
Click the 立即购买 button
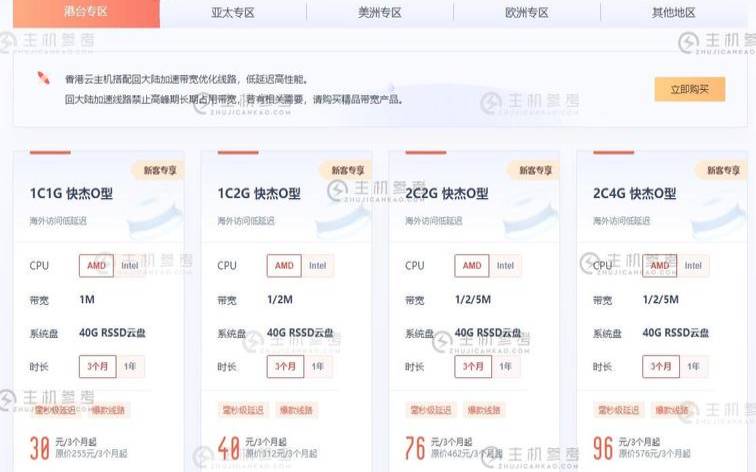coord(689,89)
